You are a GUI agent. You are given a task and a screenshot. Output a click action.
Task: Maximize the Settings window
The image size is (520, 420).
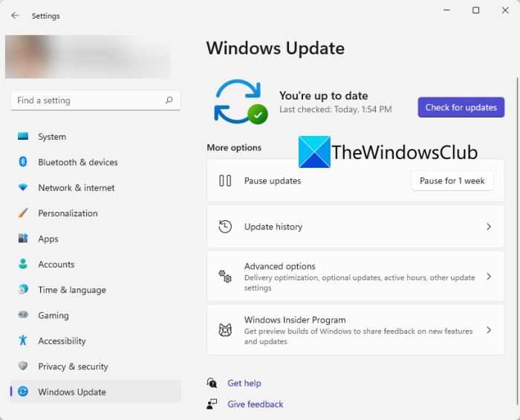[x=476, y=10]
